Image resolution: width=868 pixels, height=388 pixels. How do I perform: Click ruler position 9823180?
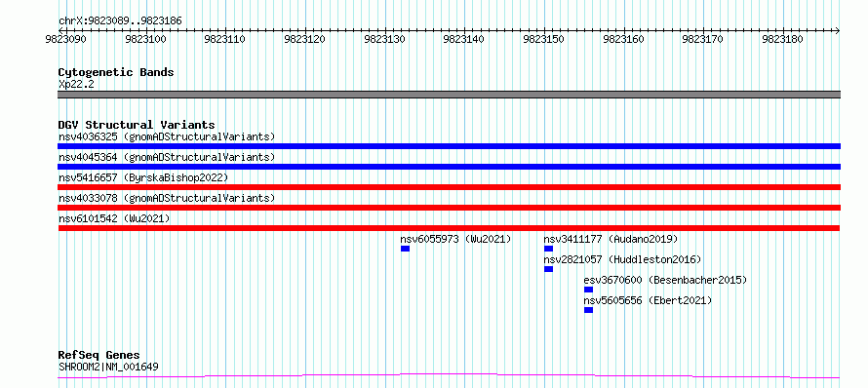(x=783, y=39)
